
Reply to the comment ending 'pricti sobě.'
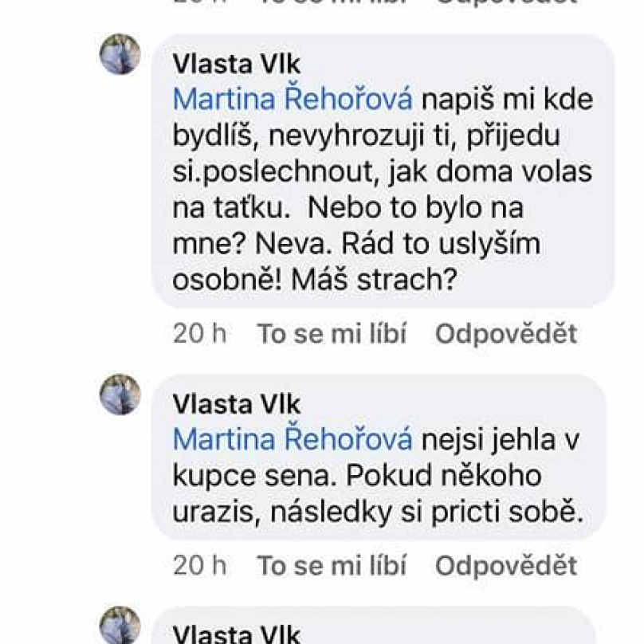tap(506, 566)
